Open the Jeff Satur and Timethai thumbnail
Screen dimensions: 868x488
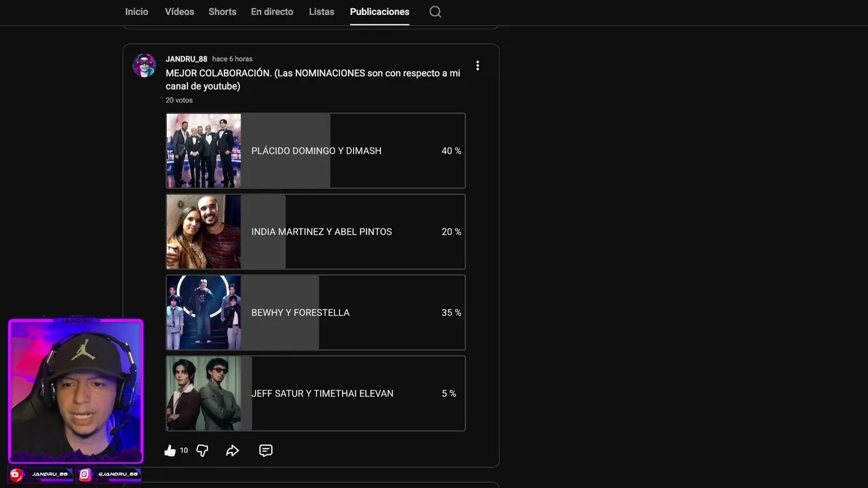coord(203,393)
